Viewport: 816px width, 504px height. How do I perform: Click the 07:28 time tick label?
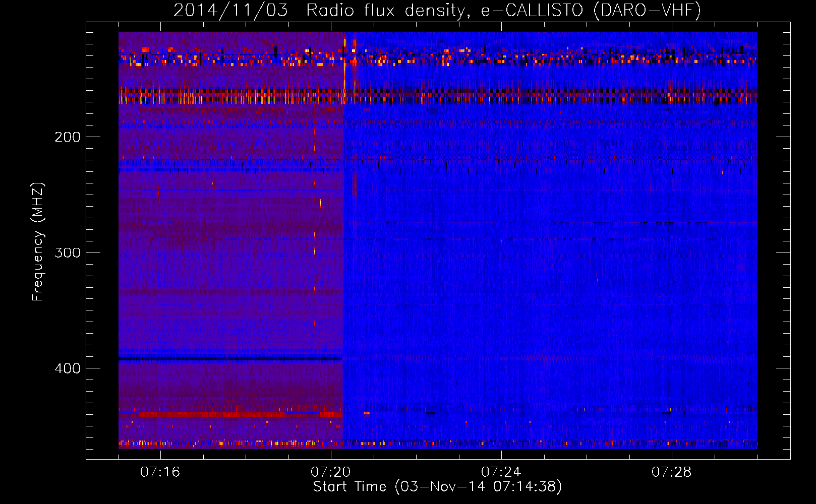[671, 472]
